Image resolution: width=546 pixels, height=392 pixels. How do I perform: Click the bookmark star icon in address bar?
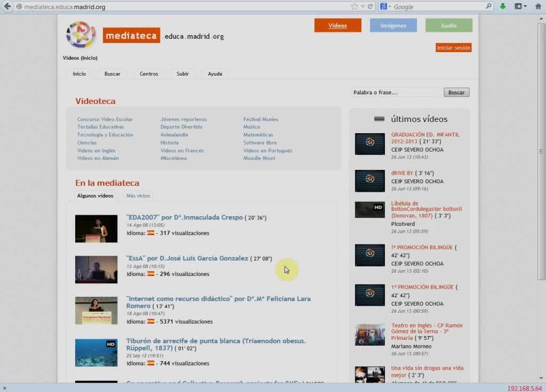(x=354, y=6)
